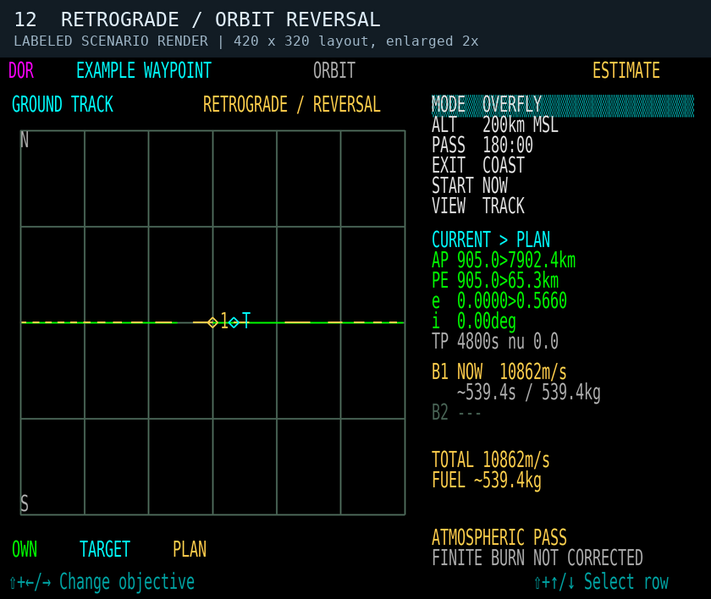711x599 pixels.
Task: Click the S south label on map
Action: (x=24, y=504)
